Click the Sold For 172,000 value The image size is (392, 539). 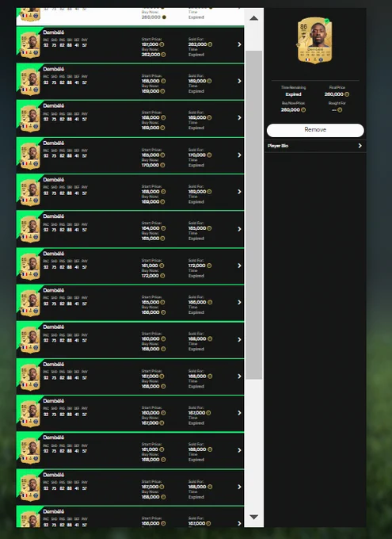pyautogui.click(x=197, y=266)
